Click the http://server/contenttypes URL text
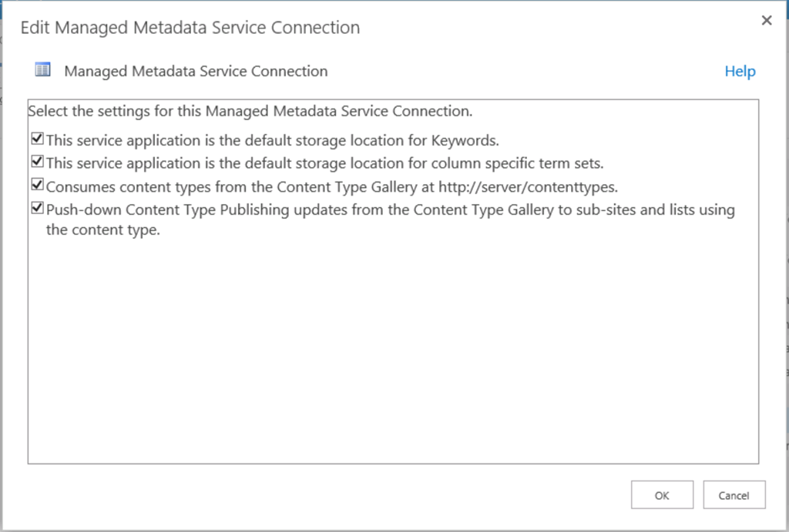This screenshot has height=532, width=789. click(528, 187)
